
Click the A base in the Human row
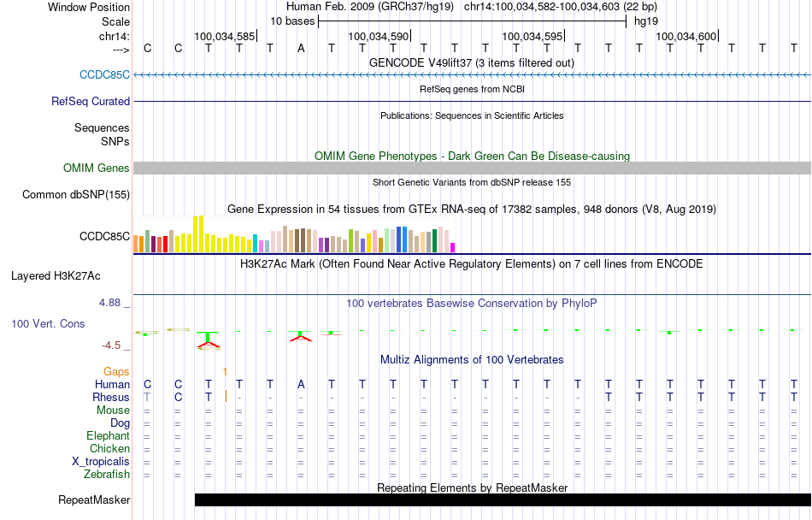click(x=301, y=384)
